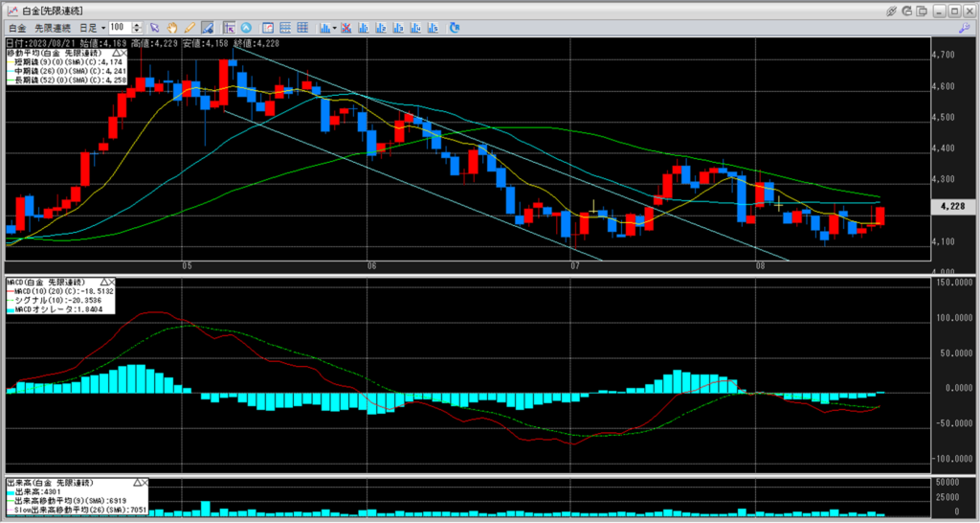Open the 日足 timeframe dropdown
This screenshot has height=523, width=980.
(x=102, y=28)
